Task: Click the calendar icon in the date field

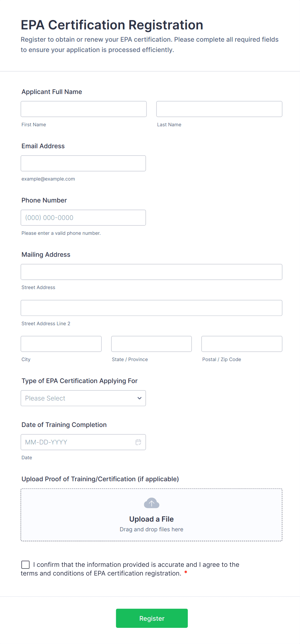Action: click(x=138, y=442)
